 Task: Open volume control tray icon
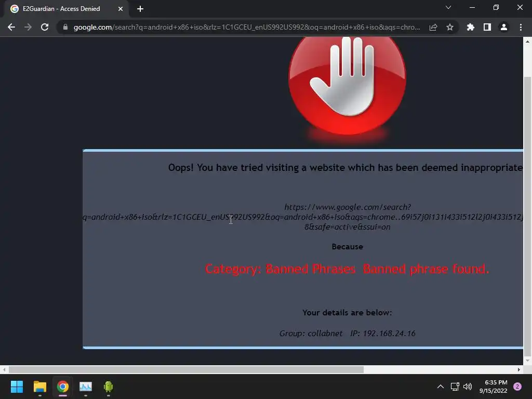coord(468,387)
